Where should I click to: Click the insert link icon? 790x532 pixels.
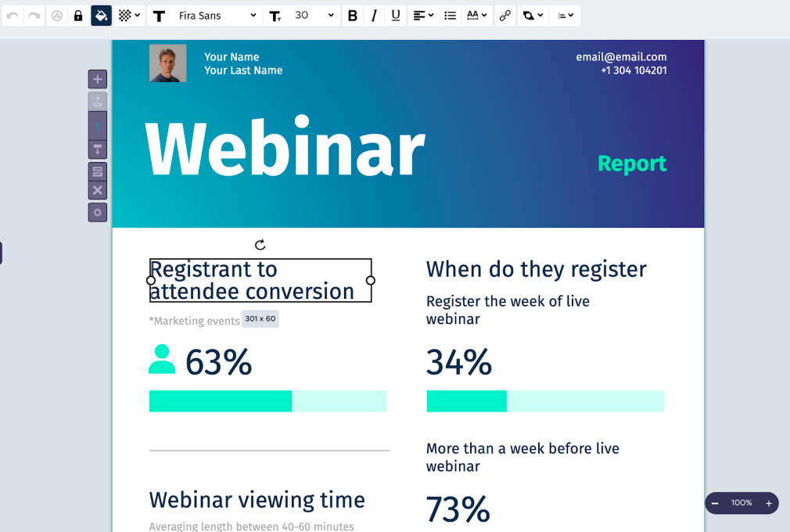[505, 16]
